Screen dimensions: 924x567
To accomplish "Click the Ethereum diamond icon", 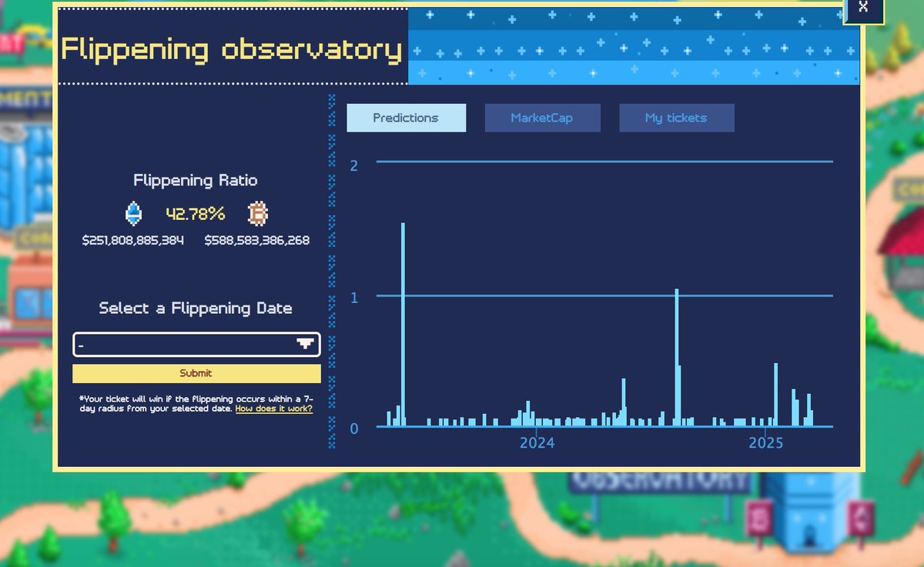I will coord(134,213).
